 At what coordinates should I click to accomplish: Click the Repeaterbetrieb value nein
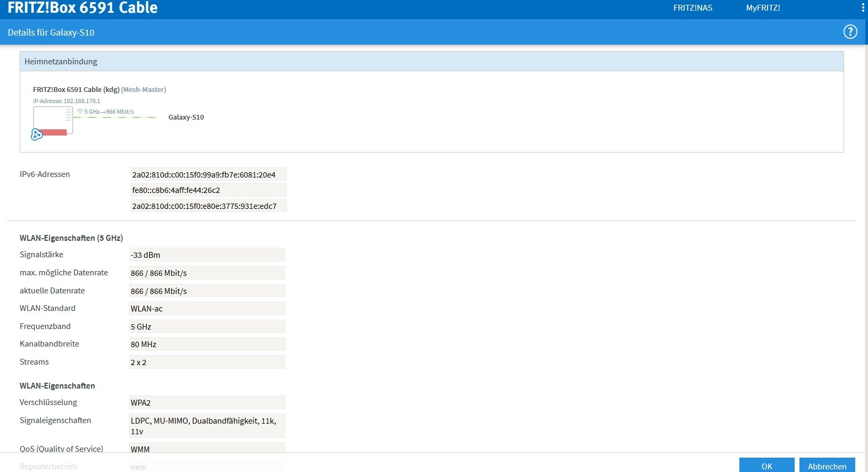pos(207,466)
